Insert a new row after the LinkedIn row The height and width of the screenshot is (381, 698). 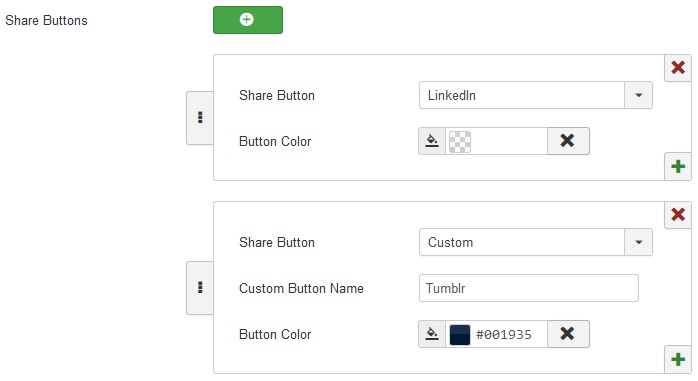coord(678,166)
